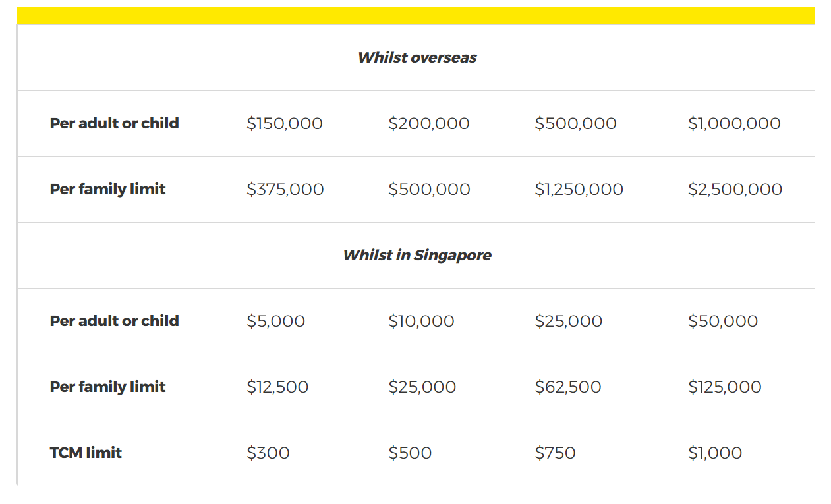Select the $200,000 overseas per adult value
The height and width of the screenshot is (504, 831).
[x=429, y=123]
